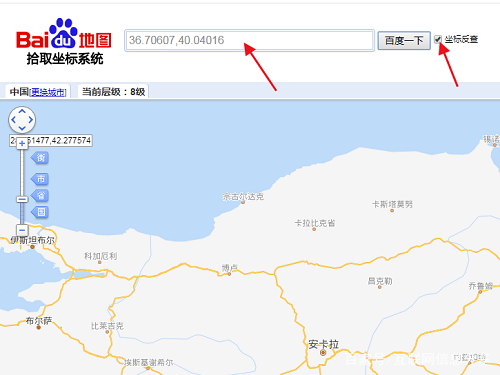Jump to street level 街 tag
The height and width of the screenshot is (375, 500).
tap(40, 158)
